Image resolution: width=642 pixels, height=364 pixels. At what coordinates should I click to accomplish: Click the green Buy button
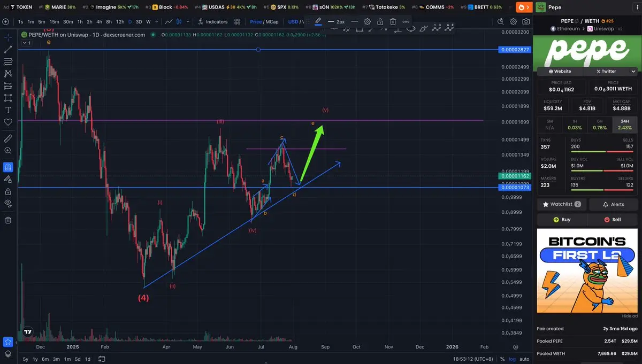562,220
